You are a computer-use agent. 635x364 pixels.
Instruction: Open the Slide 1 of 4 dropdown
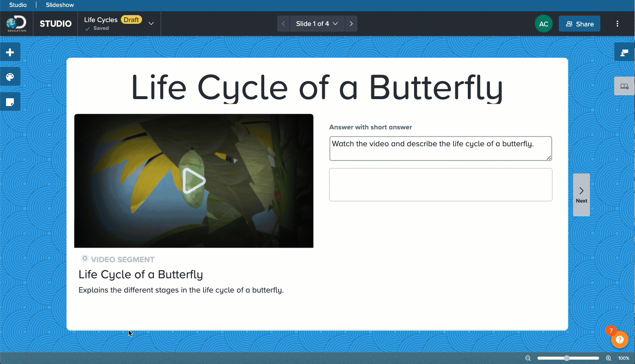(317, 24)
